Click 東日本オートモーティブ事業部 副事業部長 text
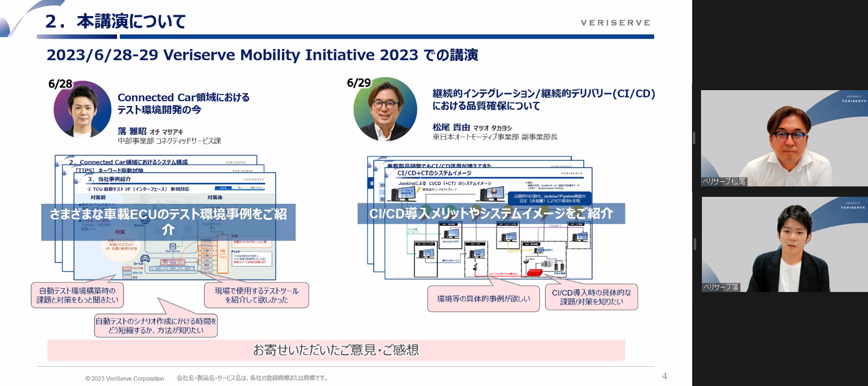This screenshot has height=386, width=868. tap(495, 137)
